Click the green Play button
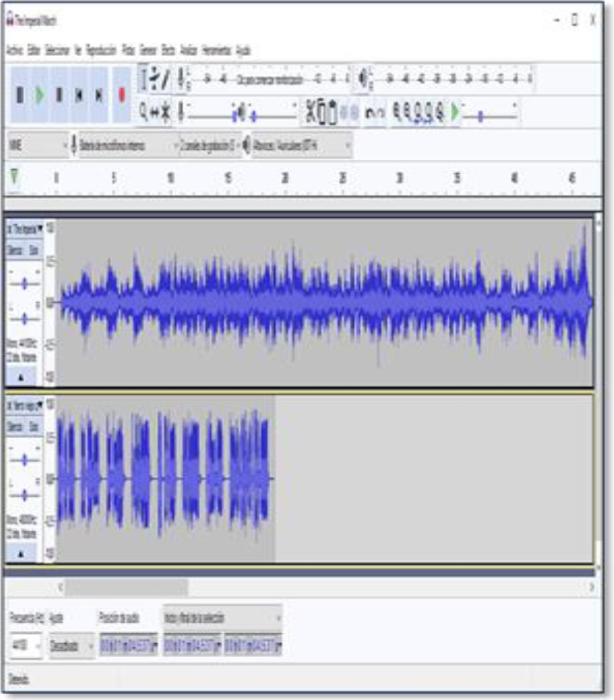The height and width of the screenshot is (700, 614). pyautogui.click(x=40, y=94)
